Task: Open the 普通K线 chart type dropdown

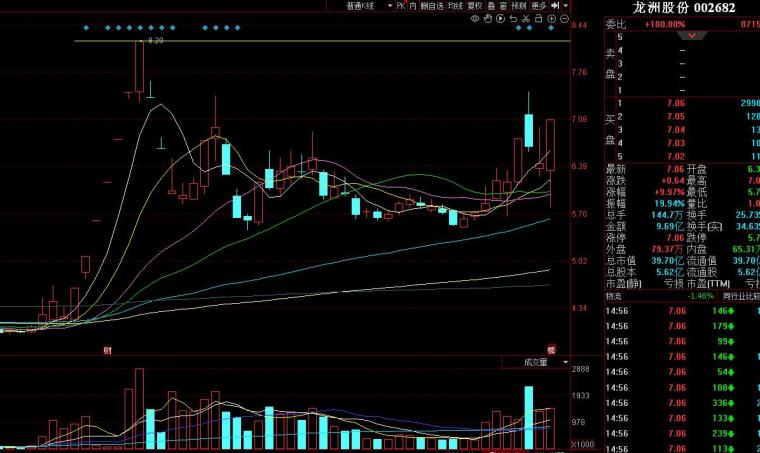Action: click(368, 6)
